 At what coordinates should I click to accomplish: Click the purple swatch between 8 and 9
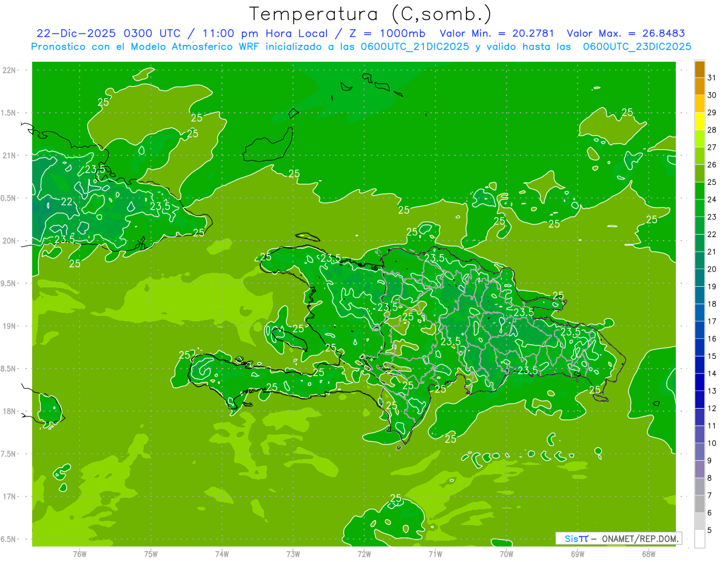pyautogui.click(x=699, y=469)
